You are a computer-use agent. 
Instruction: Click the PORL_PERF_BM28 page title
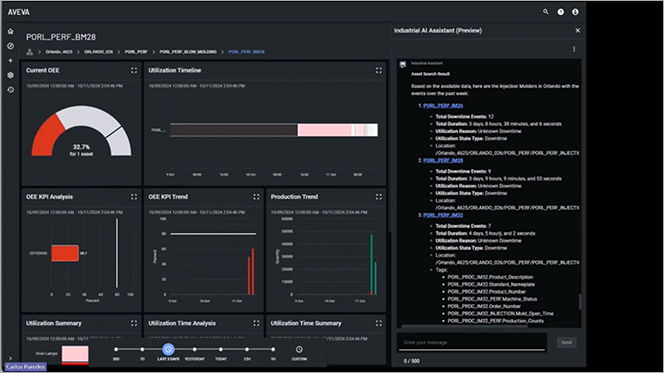click(x=61, y=37)
